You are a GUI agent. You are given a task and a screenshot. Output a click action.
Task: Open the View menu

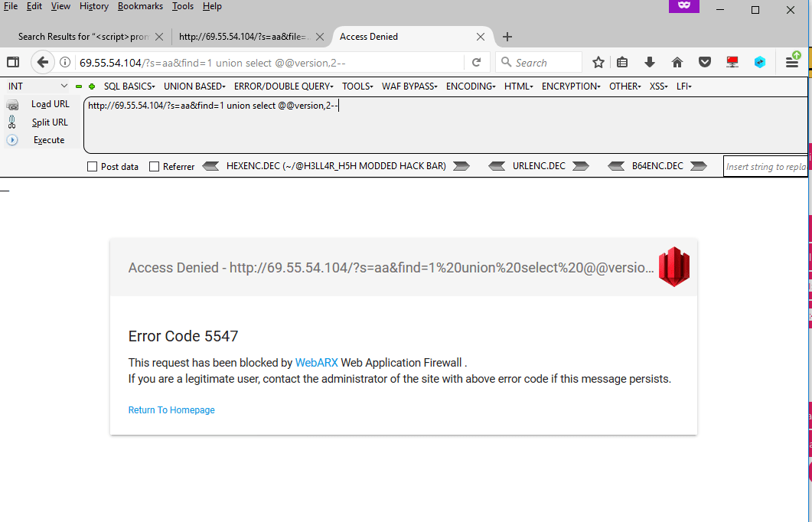[60, 6]
